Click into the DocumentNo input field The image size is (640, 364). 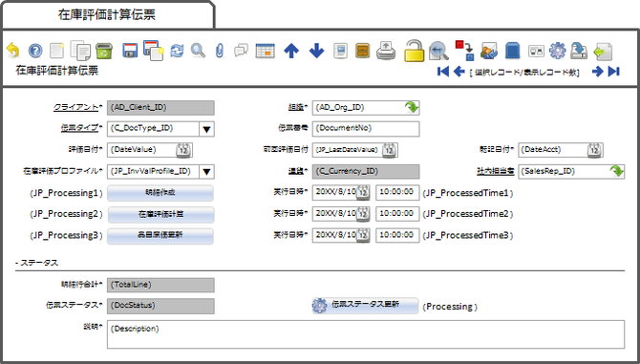pyautogui.click(x=366, y=129)
